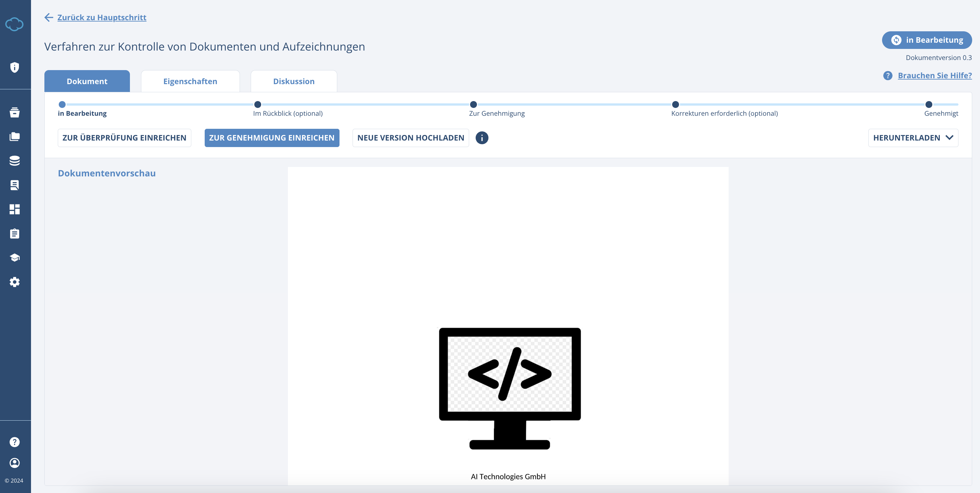Open the user account icon at bottom left
The width and height of the screenshot is (980, 493).
(x=15, y=463)
